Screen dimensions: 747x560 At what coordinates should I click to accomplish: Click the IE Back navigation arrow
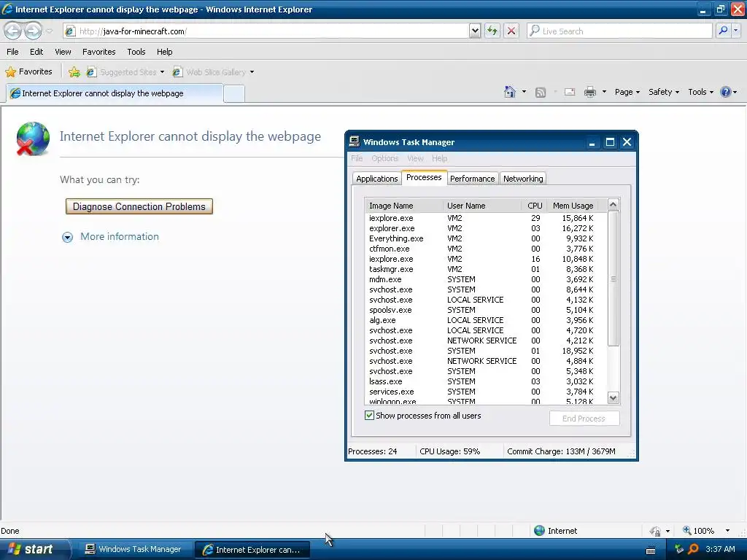point(13,31)
